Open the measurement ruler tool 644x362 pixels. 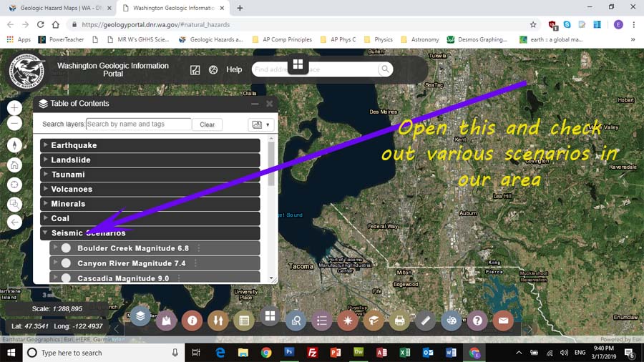(x=425, y=321)
